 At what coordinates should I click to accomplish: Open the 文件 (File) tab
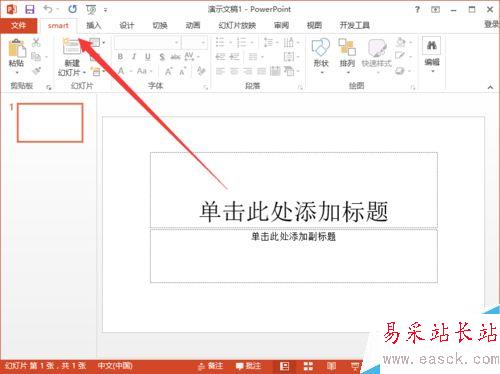18,25
